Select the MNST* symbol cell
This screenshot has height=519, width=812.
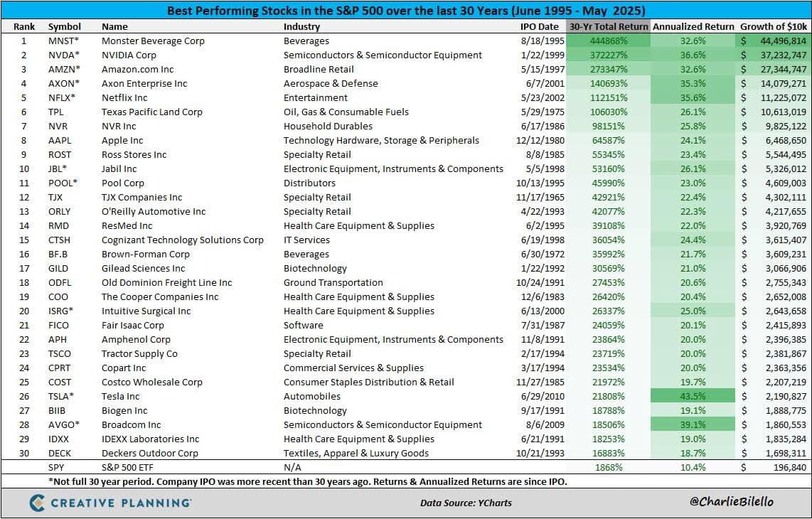point(64,41)
